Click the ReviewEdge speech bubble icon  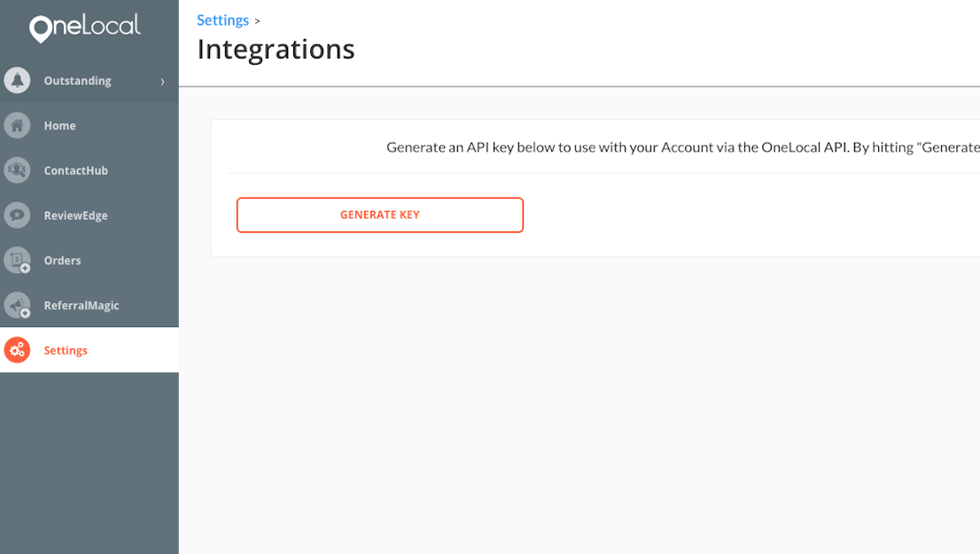(x=17, y=215)
